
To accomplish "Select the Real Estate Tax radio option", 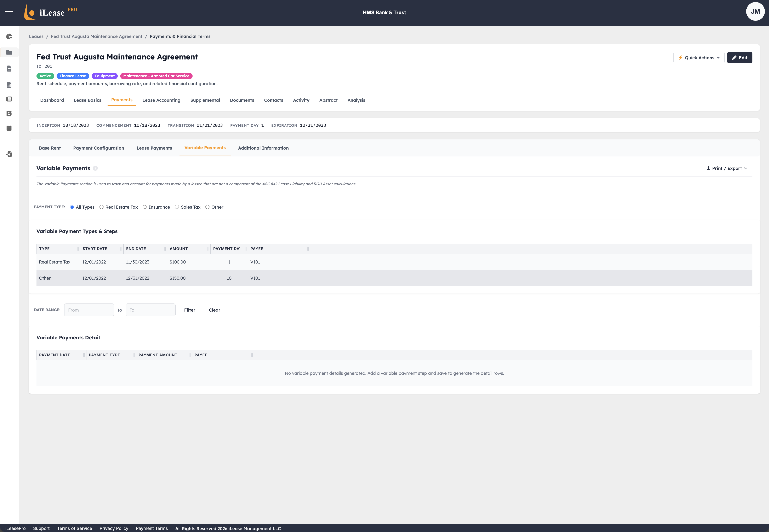I will pos(101,207).
